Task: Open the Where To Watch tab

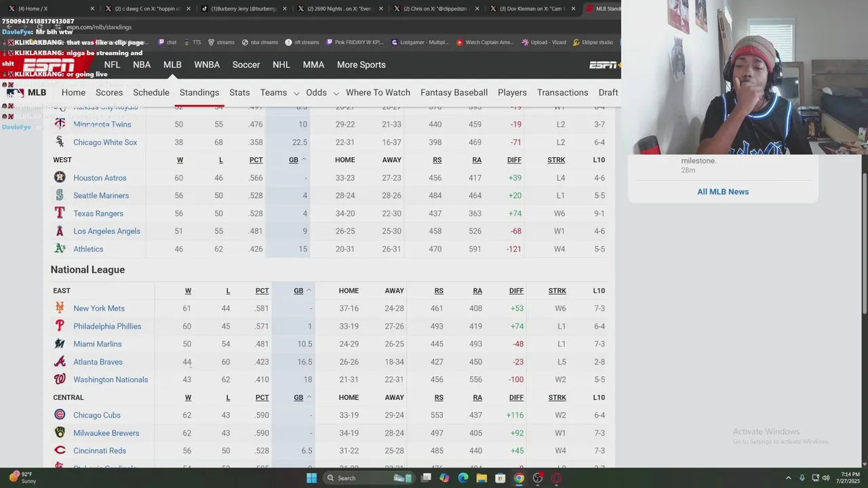Action: tap(378, 92)
